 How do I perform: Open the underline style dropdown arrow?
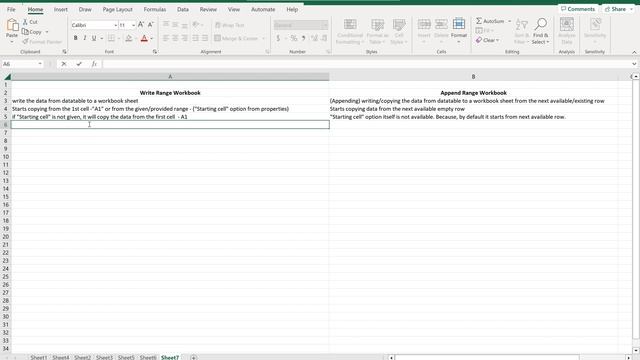(102, 39)
